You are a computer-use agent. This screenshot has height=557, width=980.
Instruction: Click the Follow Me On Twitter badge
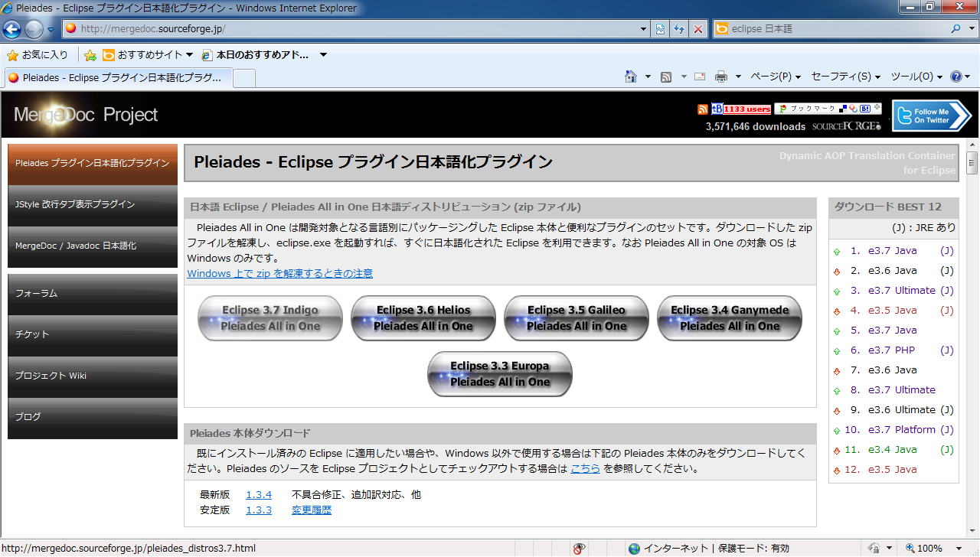(x=931, y=116)
